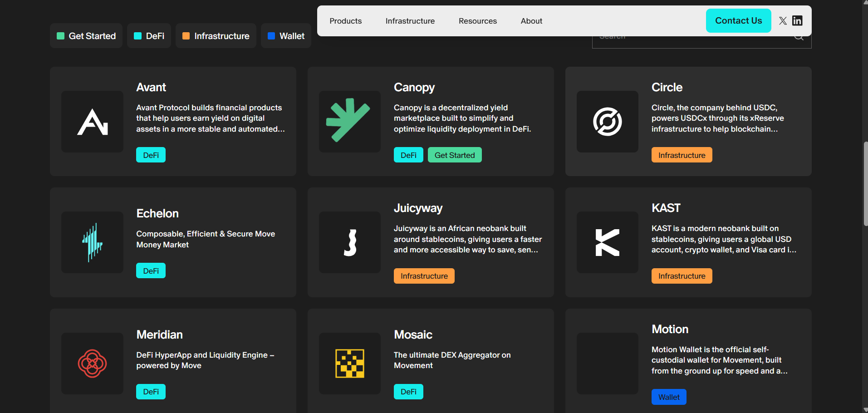Click the Infrastructure tag on KAST card

coord(682,276)
